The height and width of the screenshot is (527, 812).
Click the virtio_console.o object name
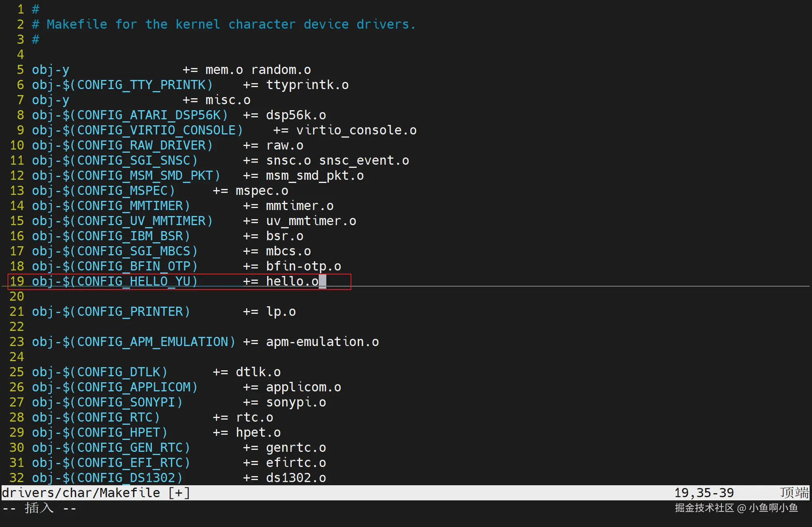coord(356,130)
